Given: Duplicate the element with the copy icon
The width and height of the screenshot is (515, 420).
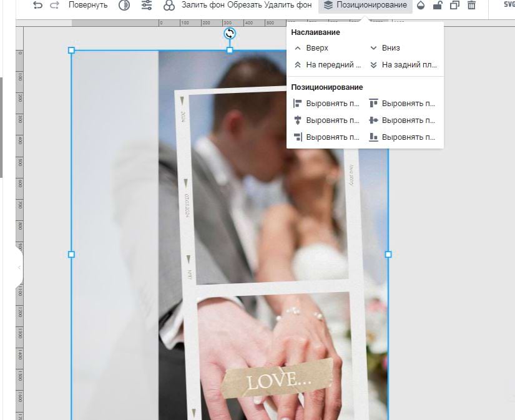Looking at the screenshot, I should point(454,5).
